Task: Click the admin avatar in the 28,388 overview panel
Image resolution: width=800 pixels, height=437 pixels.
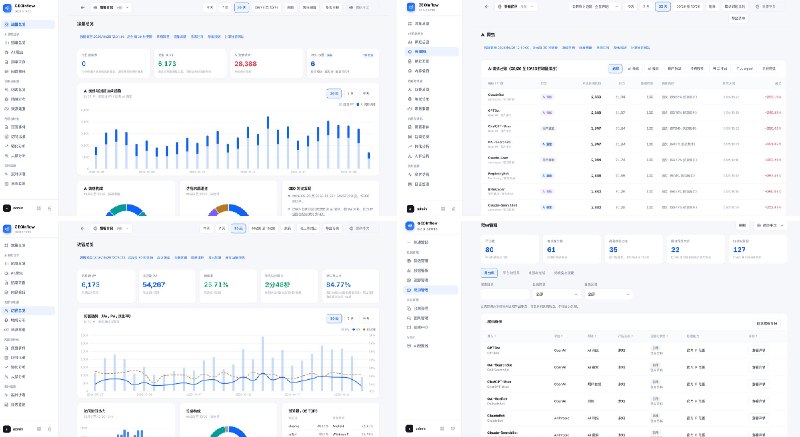Action: tap(7, 208)
